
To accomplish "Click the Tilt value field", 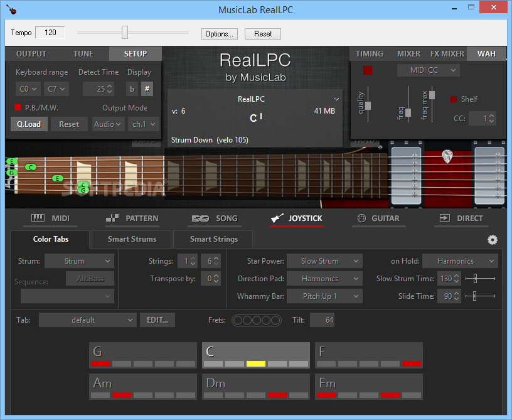I will point(322,320).
